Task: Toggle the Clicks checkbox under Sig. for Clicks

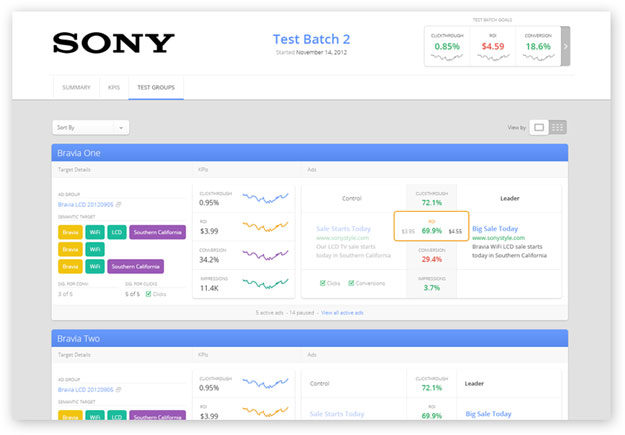Action: point(148,294)
